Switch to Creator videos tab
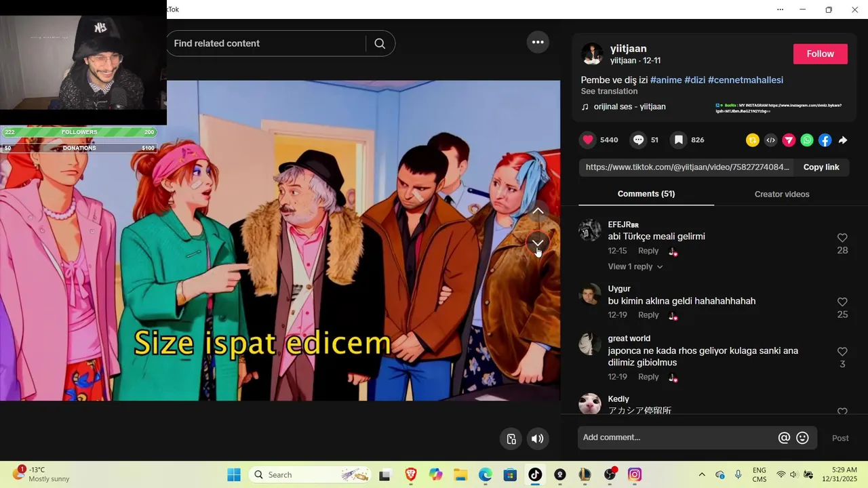The width and height of the screenshot is (868, 488). 782,195
